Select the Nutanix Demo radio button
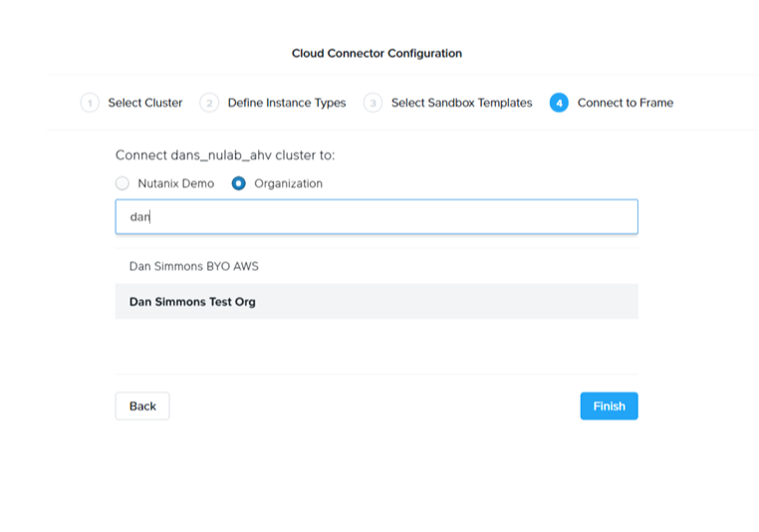759x532 pixels. 123,183
